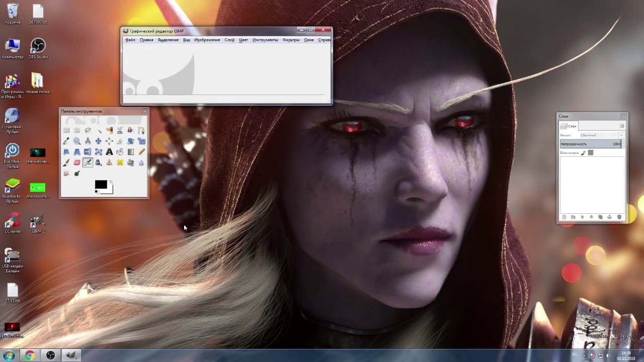Select the Foreground Select tool
The image size is (644, 362).
[x=131, y=130]
